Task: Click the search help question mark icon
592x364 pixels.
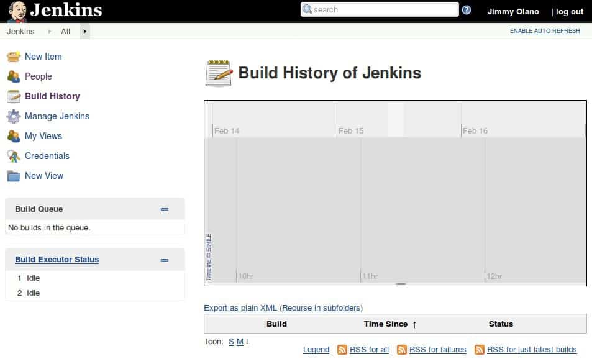Action: pos(467,10)
